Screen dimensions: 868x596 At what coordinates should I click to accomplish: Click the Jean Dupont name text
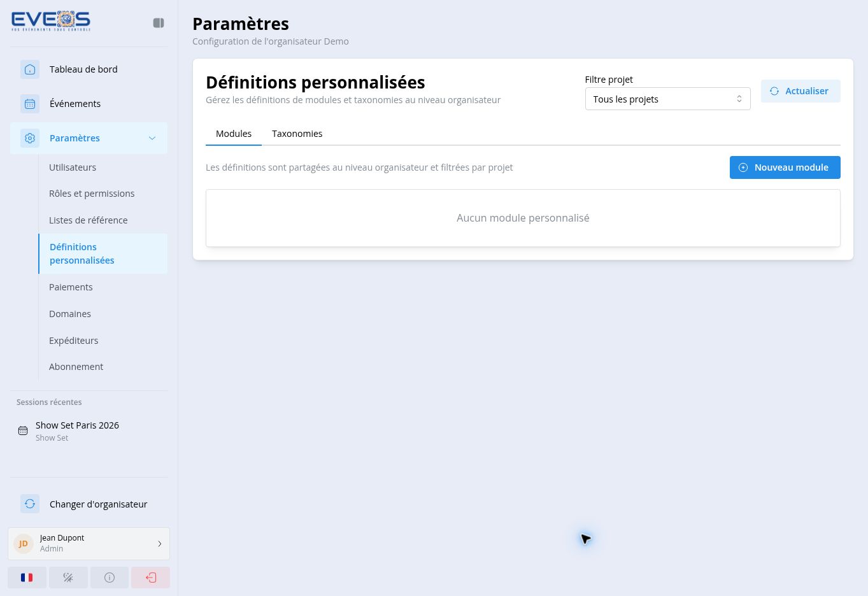62,538
